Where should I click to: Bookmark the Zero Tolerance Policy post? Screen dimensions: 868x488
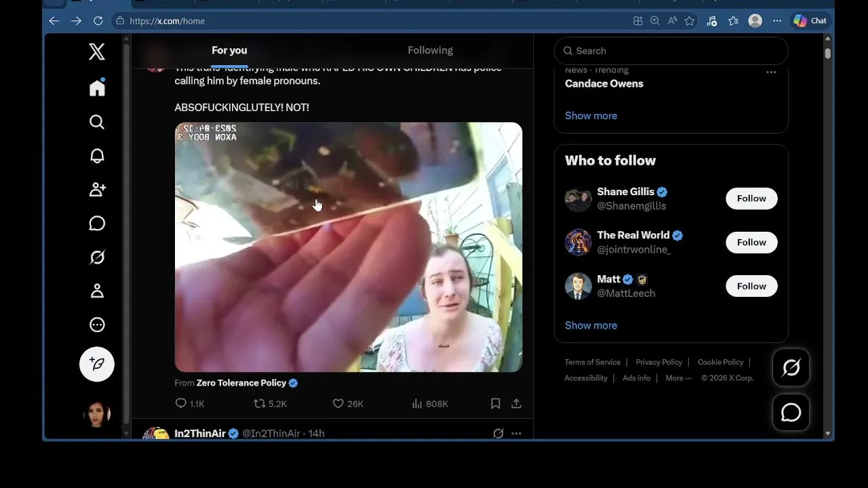pos(496,403)
